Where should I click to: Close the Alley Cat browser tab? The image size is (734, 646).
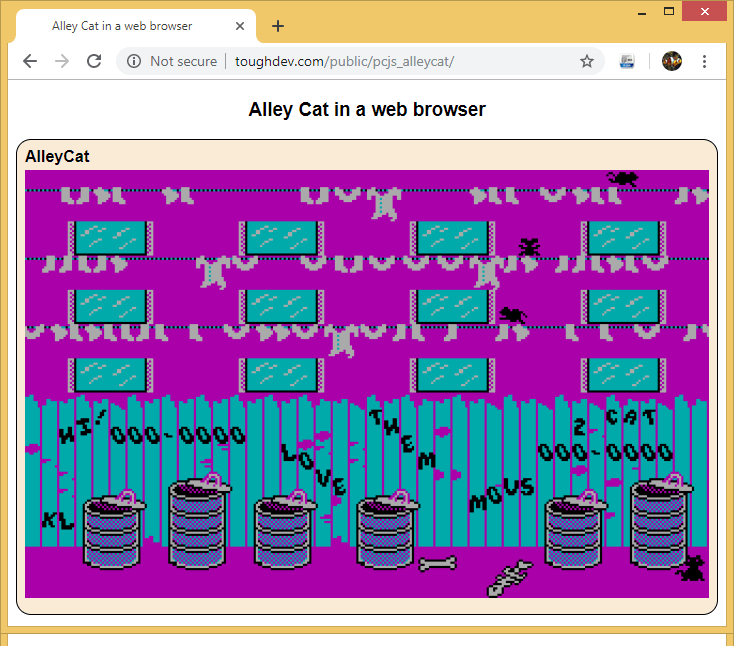240,26
